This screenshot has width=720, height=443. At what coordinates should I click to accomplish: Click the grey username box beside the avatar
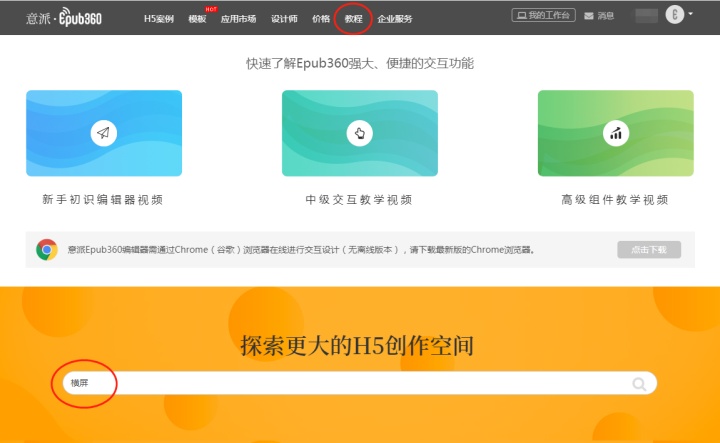(x=647, y=16)
